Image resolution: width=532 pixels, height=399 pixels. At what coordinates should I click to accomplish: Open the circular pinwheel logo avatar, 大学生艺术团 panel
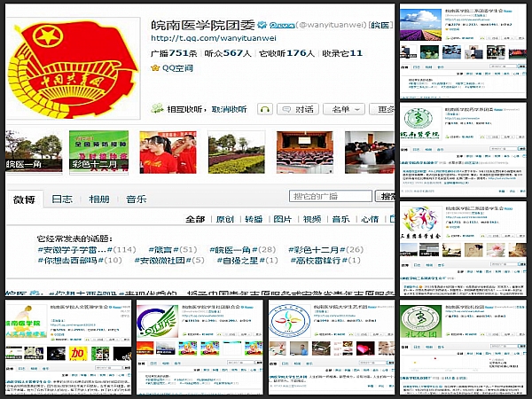point(290,321)
